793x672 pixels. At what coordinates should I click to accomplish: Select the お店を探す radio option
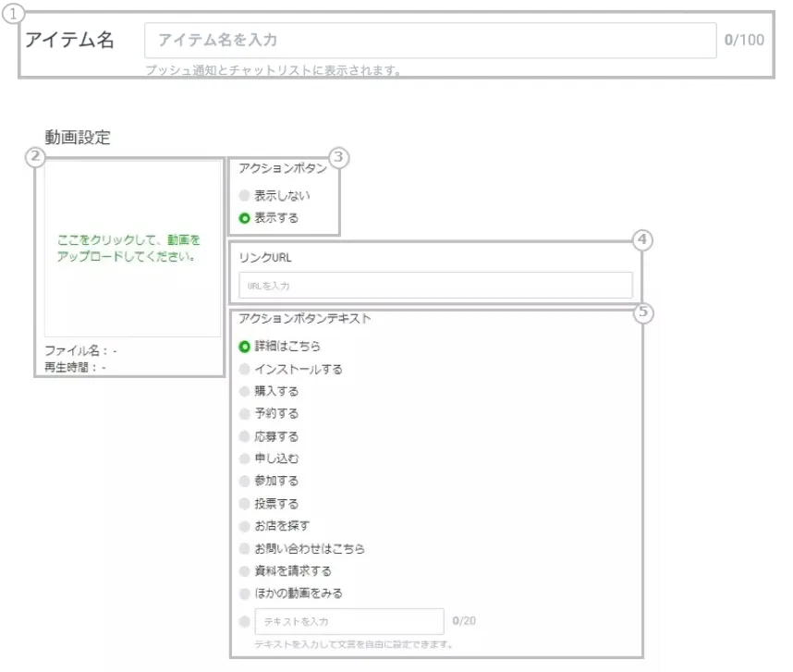pyautogui.click(x=245, y=526)
